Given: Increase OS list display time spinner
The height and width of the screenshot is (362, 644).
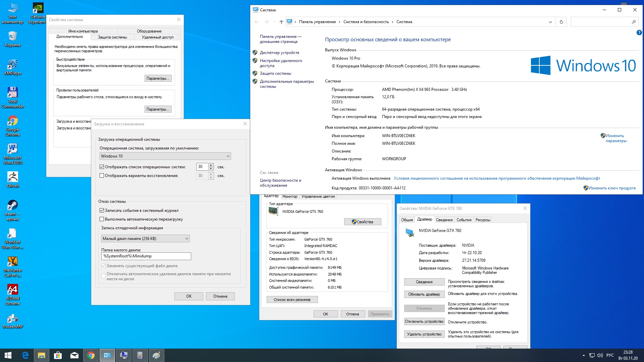Looking at the screenshot, I should [211, 165].
